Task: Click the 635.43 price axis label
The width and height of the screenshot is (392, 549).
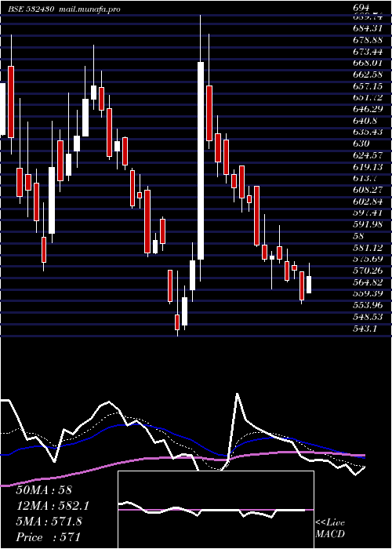Action: tap(368, 132)
